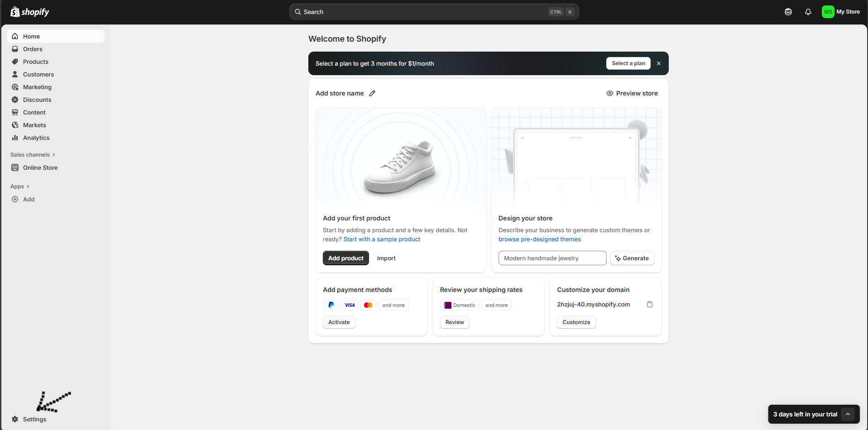The image size is (868, 430).
Task: Edit store name with pencil icon
Action: coord(372,93)
